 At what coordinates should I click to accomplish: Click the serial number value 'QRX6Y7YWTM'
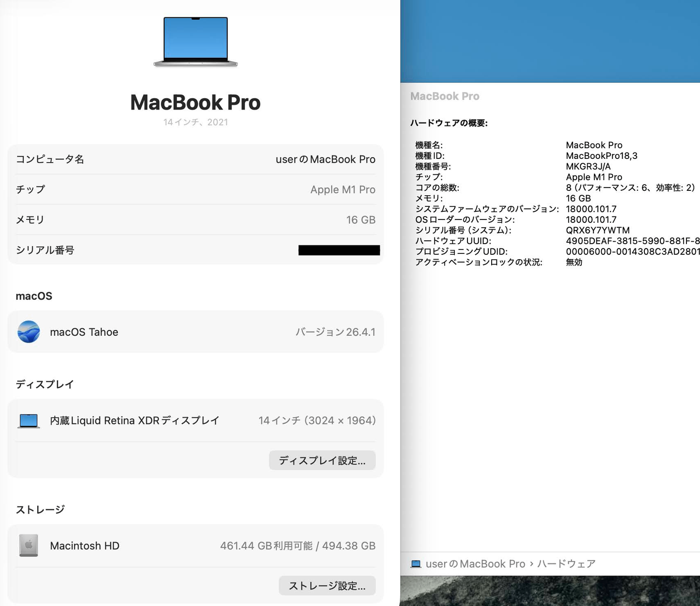click(598, 231)
